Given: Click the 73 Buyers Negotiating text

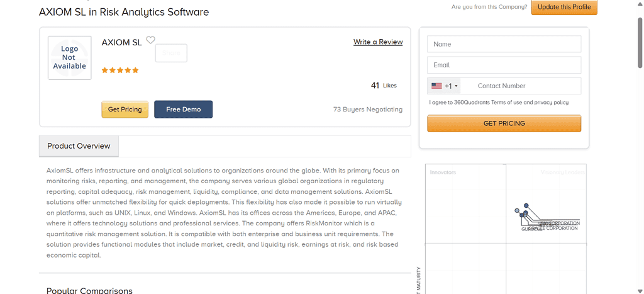Looking at the screenshot, I should click(368, 110).
